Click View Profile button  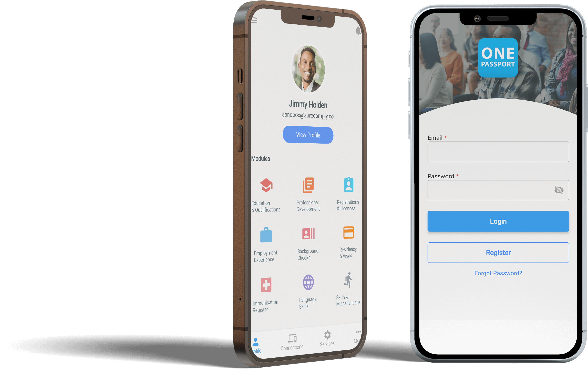point(308,135)
